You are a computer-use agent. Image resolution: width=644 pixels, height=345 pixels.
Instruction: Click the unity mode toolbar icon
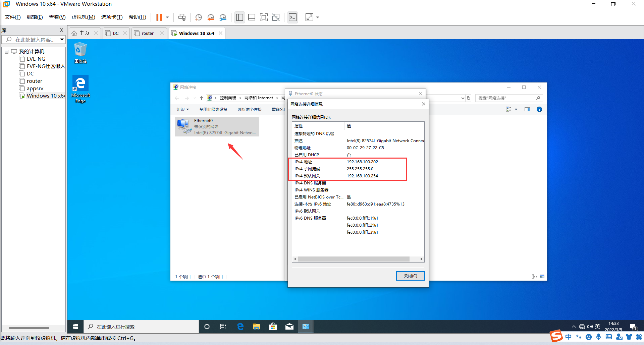[276, 17]
